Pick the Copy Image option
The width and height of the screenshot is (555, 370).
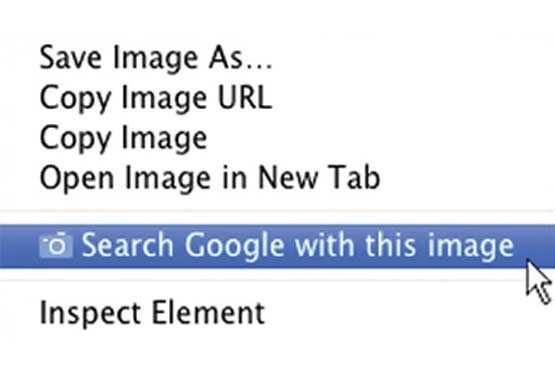point(278,138)
